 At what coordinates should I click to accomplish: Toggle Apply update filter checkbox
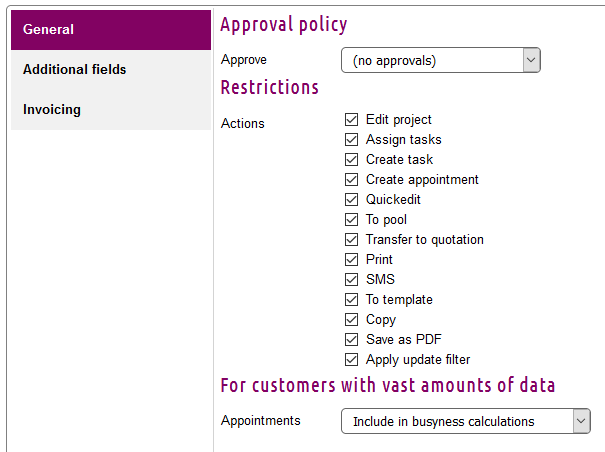(351, 360)
